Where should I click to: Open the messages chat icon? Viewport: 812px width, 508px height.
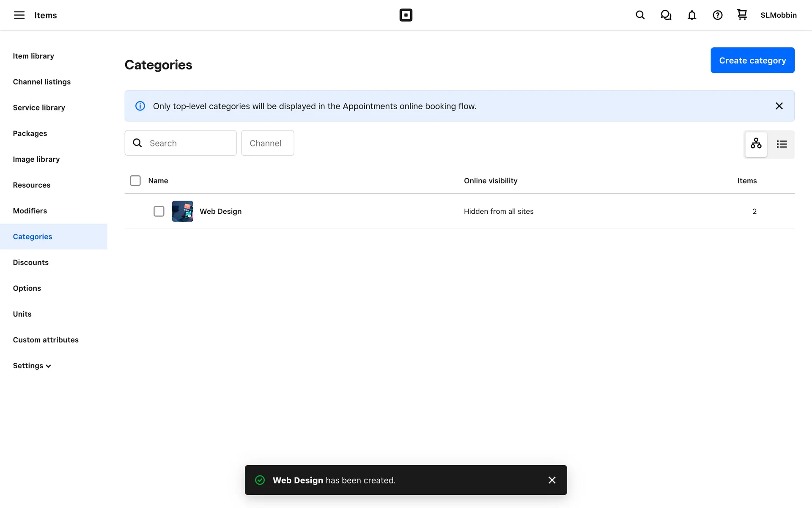tap(666, 15)
